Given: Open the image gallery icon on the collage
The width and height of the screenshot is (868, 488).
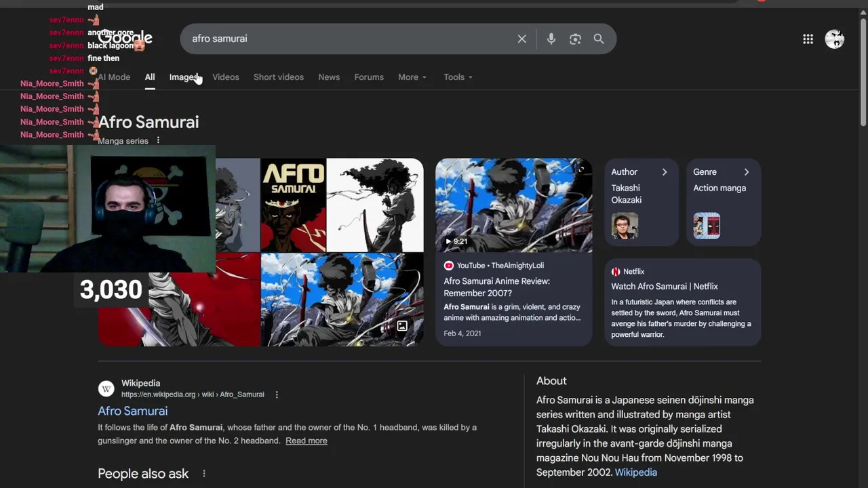Looking at the screenshot, I should pyautogui.click(x=402, y=326).
